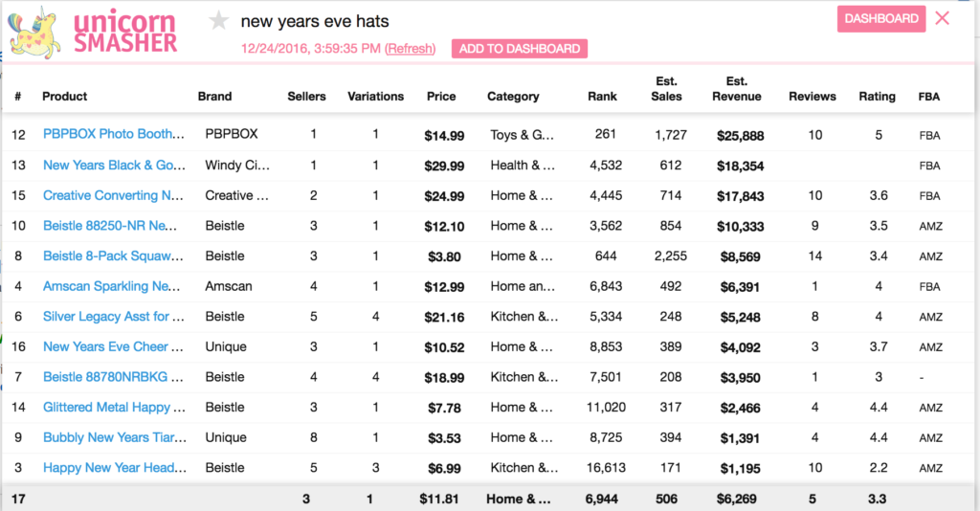Sort by Reviews column header
This screenshot has width=980, height=511.
pos(812,97)
